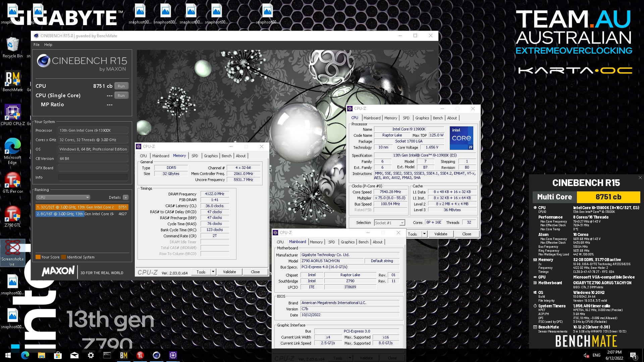Open the CPUID CPU-Z desktop shortcut

click(12, 115)
